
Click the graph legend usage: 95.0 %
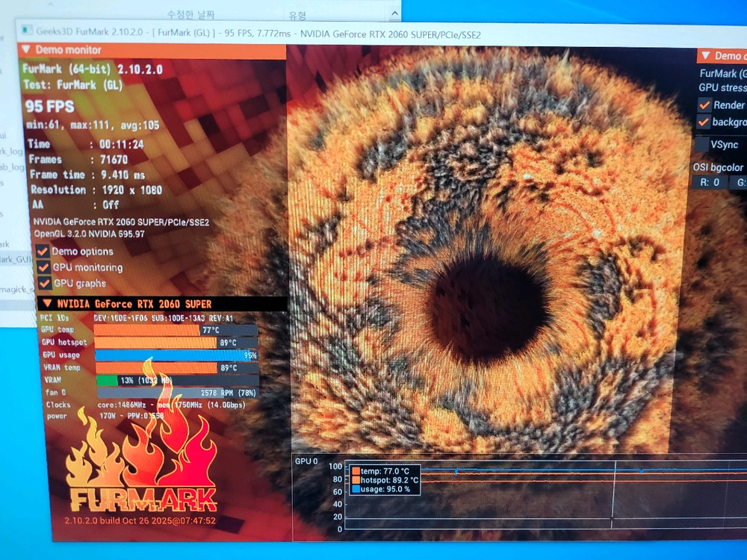pyautogui.click(x=381, y=489)
